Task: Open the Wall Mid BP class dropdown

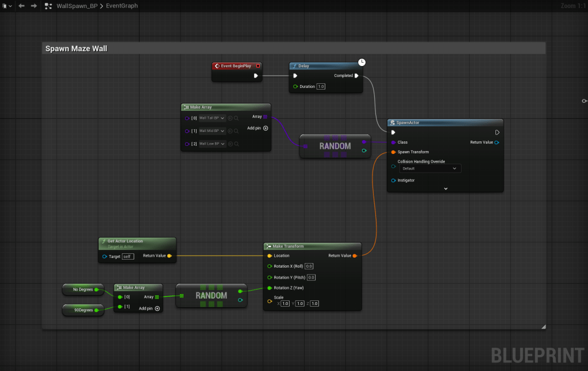Action: pyautogui.click(x=212, y=131)
